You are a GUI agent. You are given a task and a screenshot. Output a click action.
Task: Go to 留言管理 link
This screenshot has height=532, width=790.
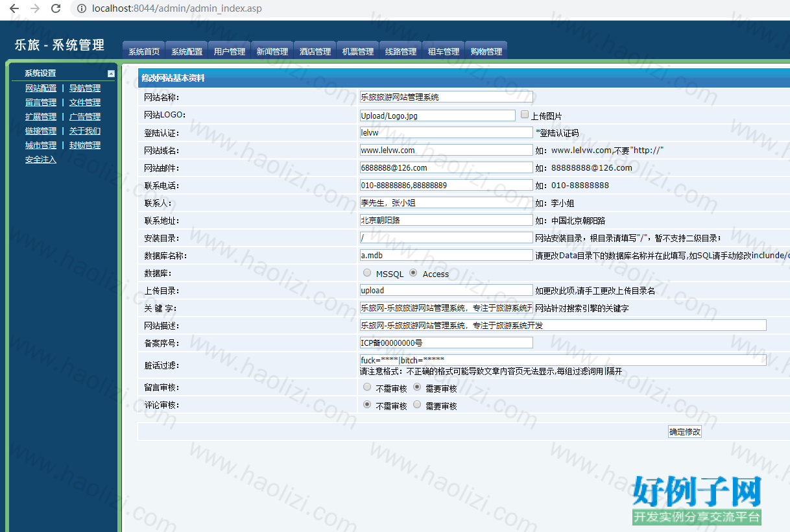click(41, 103)
